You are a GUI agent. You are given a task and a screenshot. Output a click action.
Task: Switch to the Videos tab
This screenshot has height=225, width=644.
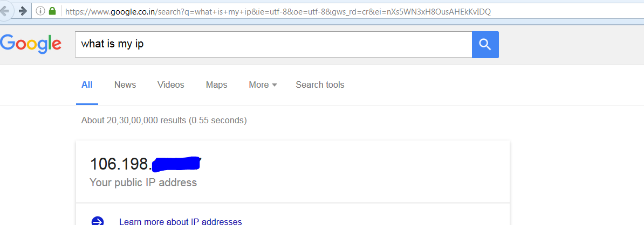click(x=171, y=85)
